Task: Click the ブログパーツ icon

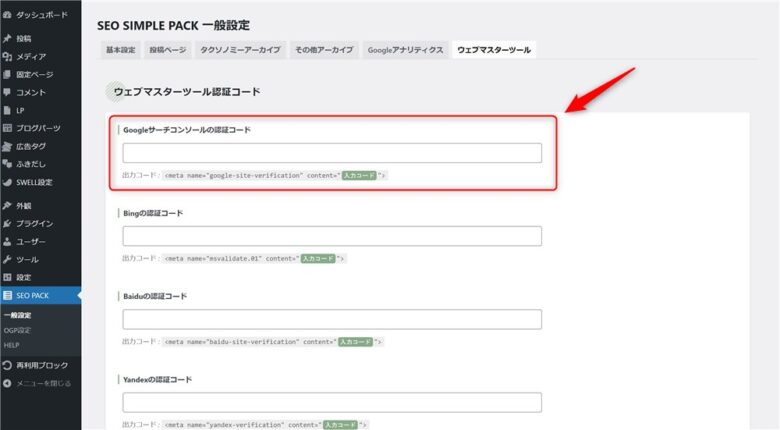Action: pyautogui.click(x=7, y=128)
